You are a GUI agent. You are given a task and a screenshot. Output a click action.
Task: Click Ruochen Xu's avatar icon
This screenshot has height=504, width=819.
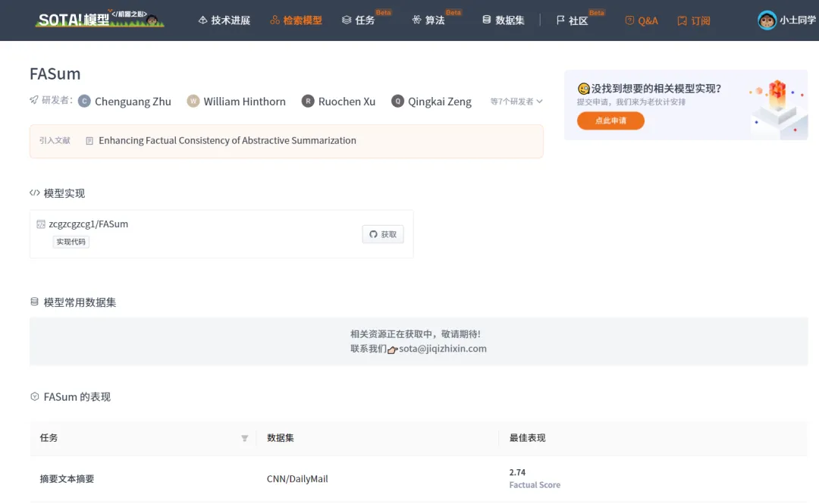pos(308,101)
